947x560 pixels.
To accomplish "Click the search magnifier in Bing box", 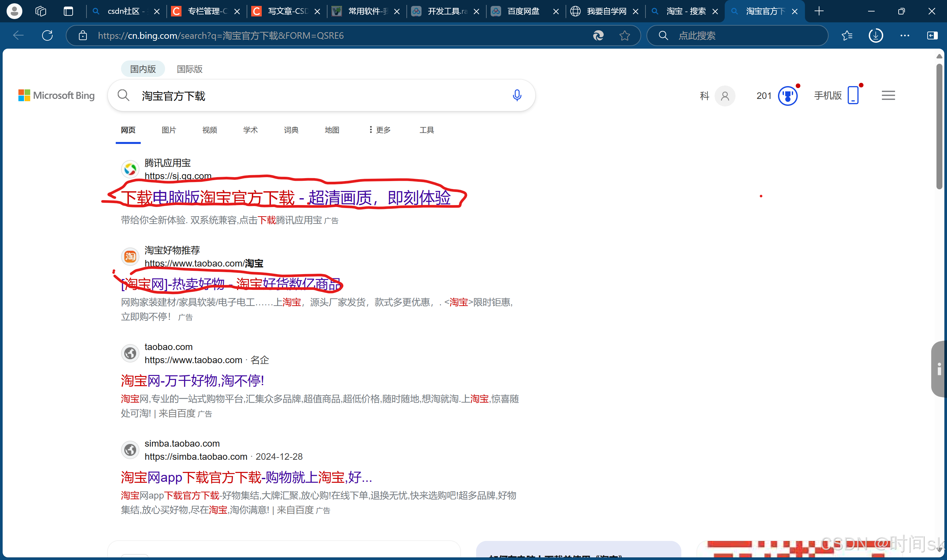I will [x=123, y=96].
